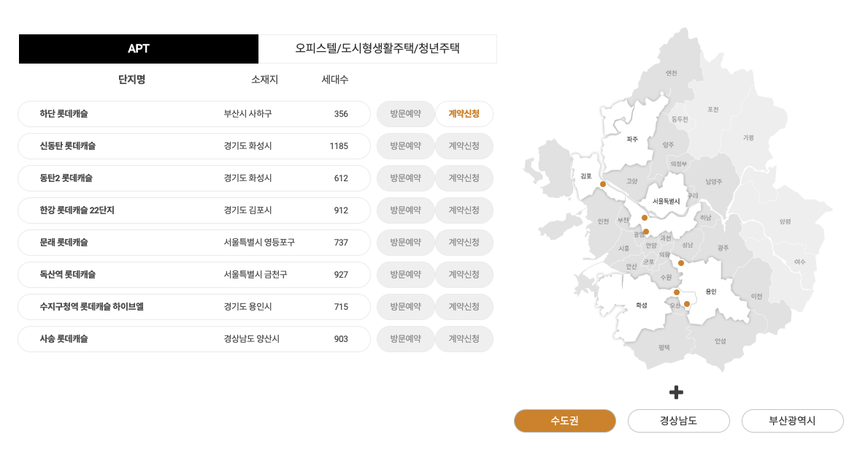Select the 수도권 region button
Viewport: 868px width, 456px height.
(x=564, y=420)
